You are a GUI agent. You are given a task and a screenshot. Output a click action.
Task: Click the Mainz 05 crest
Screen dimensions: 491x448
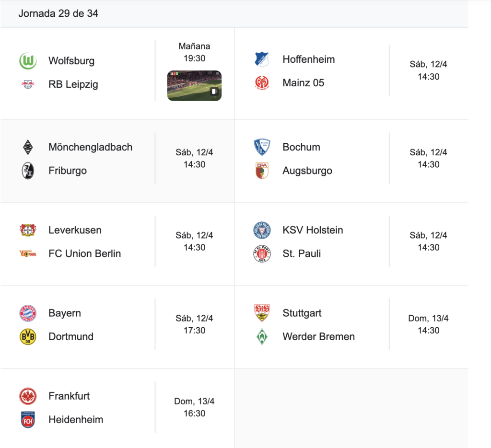tap(262, 83)
